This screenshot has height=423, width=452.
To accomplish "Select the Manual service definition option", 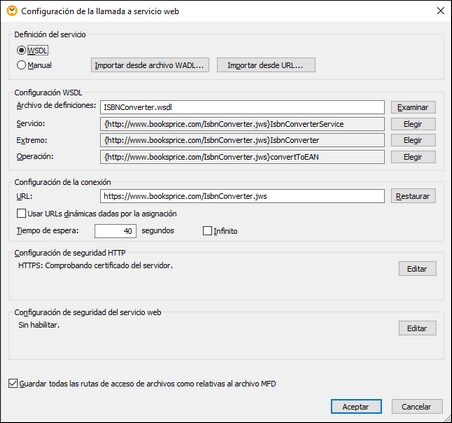I will pos(21,65).
